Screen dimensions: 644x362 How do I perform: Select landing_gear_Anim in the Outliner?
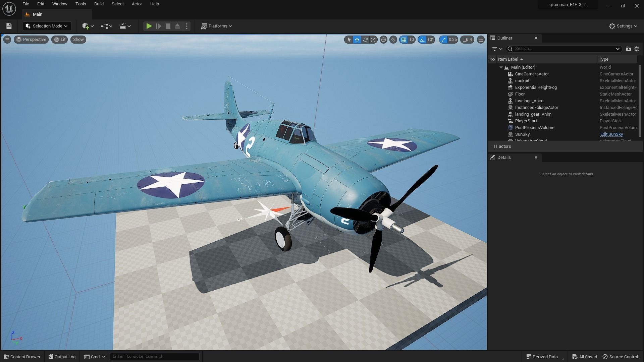pyautogui.click(x=533, y=114)
